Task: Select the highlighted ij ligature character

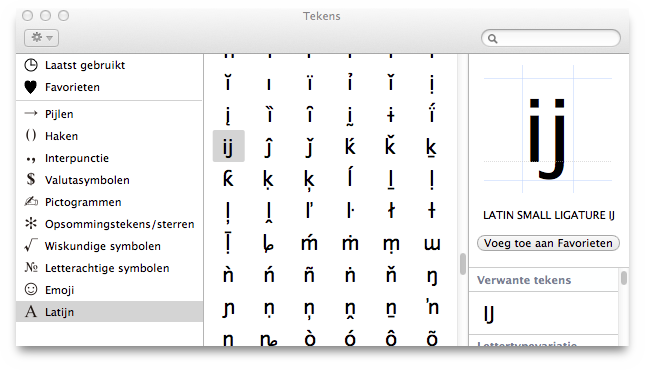Action: tap(229, 146)
